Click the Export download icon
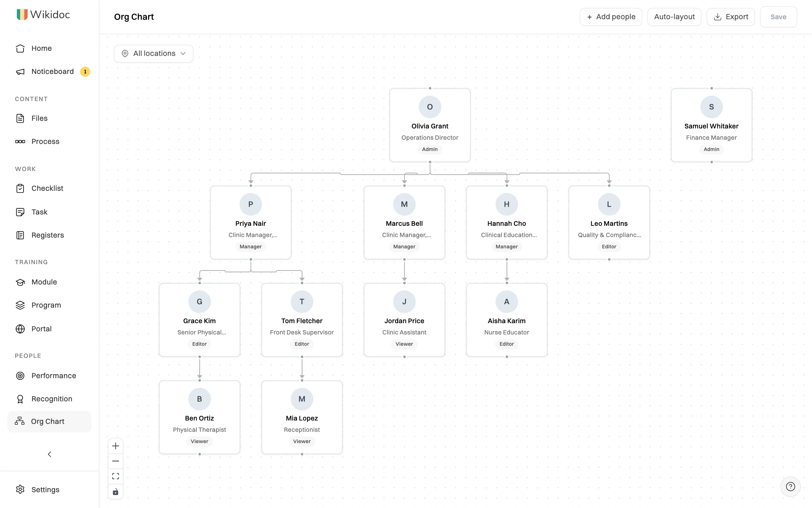 [x=717, y=17]
